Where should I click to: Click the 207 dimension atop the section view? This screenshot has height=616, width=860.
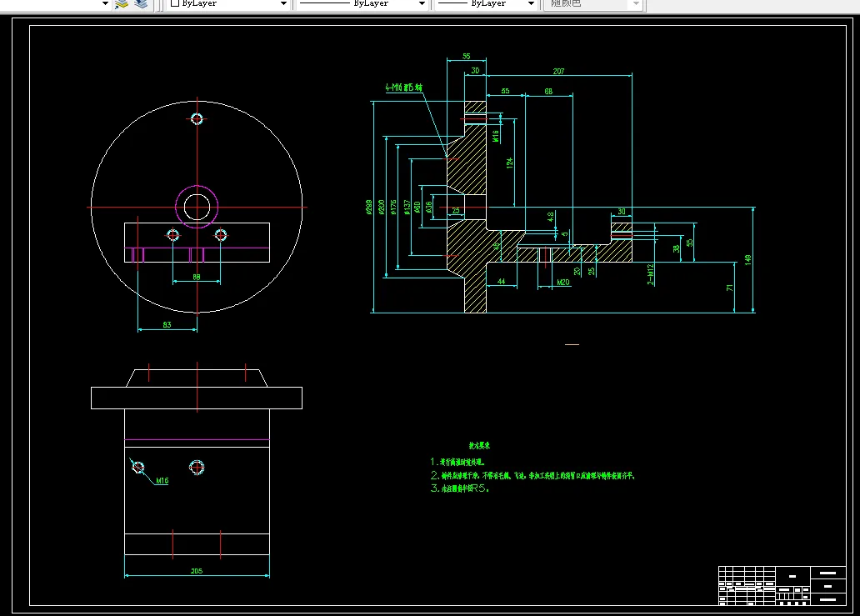coord(558,72)
